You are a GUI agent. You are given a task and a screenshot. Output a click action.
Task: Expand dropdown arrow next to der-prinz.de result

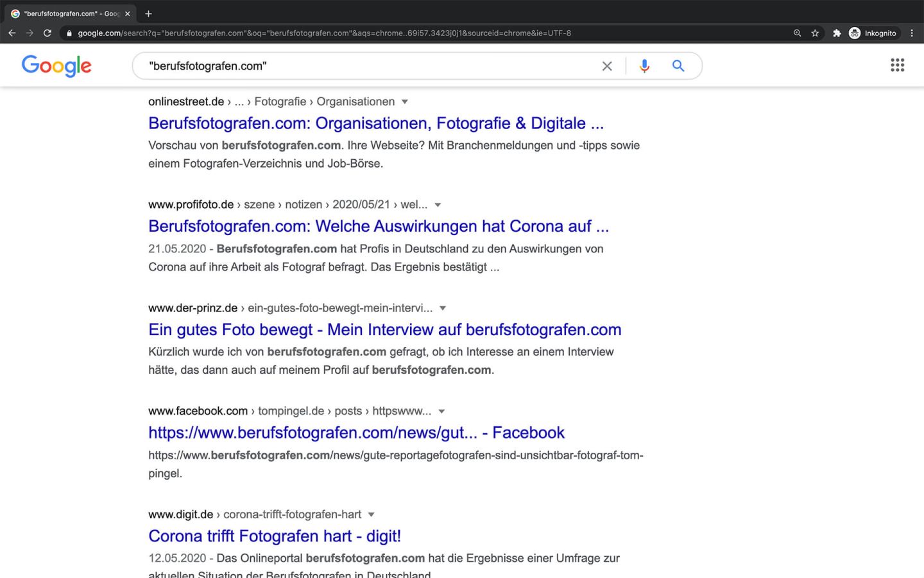443,308
